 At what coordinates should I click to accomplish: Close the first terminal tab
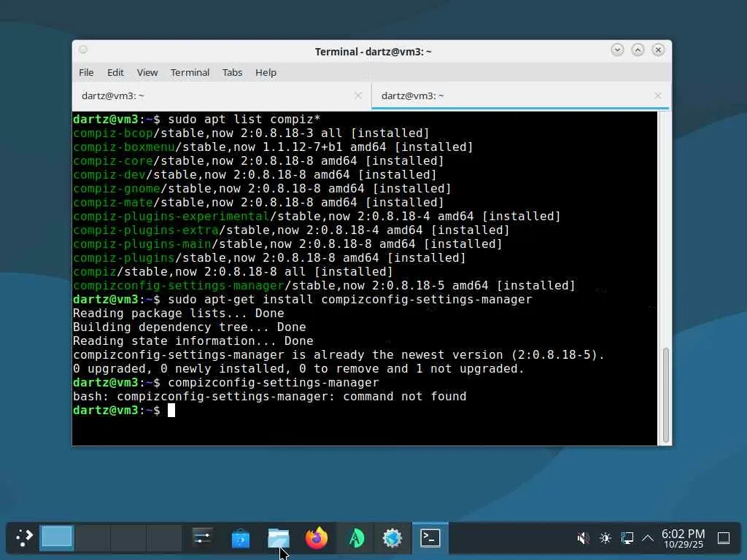(x=358, y=96)
